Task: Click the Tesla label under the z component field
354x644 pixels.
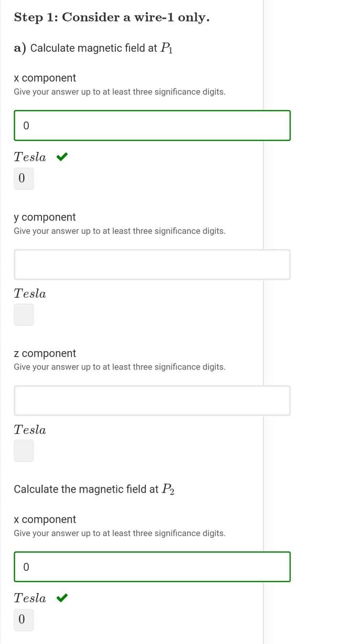Action: click(29, 429)
